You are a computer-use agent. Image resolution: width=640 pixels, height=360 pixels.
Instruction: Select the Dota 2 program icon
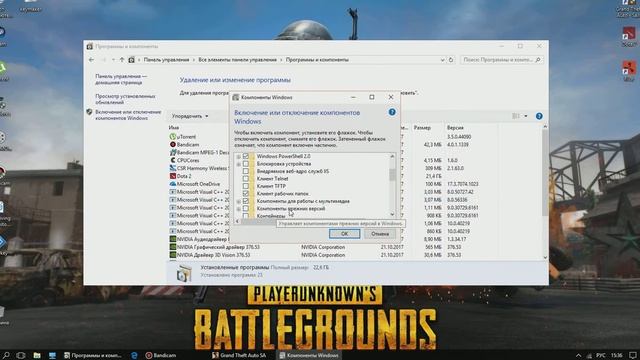(x=173, y=176)
